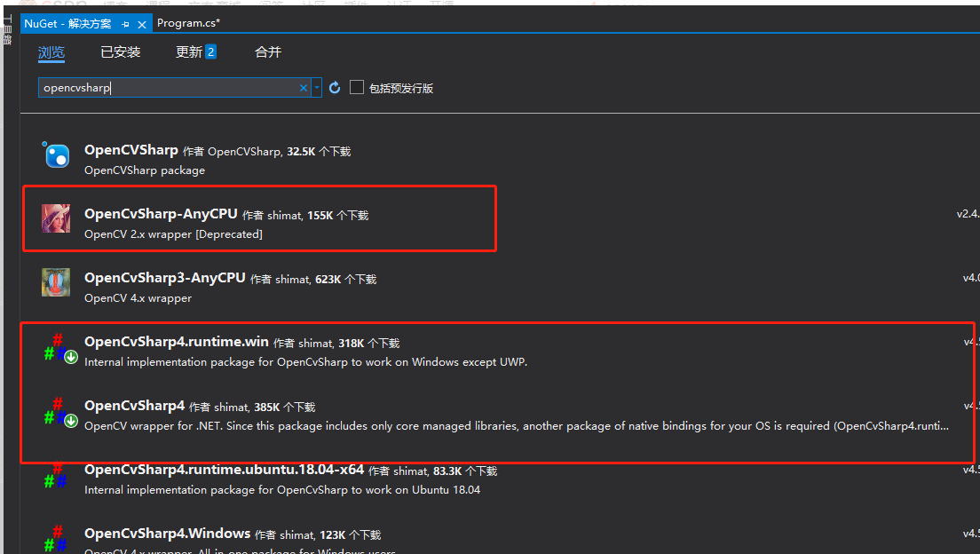Close the NuGet 解决方案 tab
Viewport: 980px width, 554px height.
pos(142,24)
